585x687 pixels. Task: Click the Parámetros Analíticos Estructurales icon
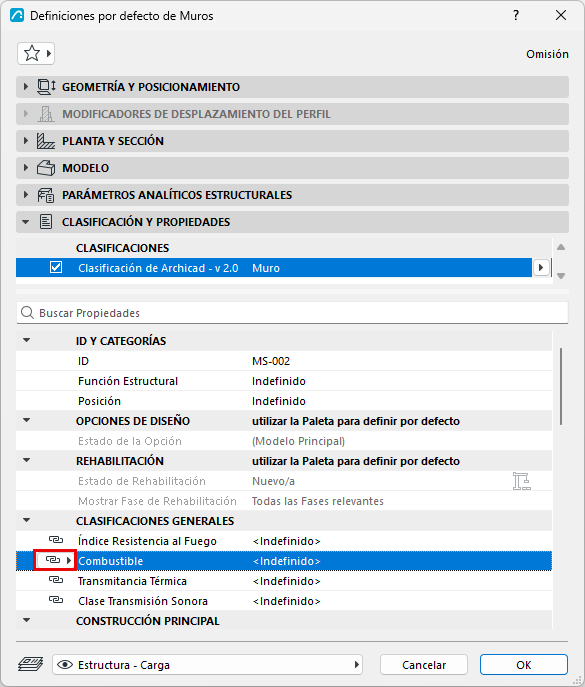click(x=46, y=195)
